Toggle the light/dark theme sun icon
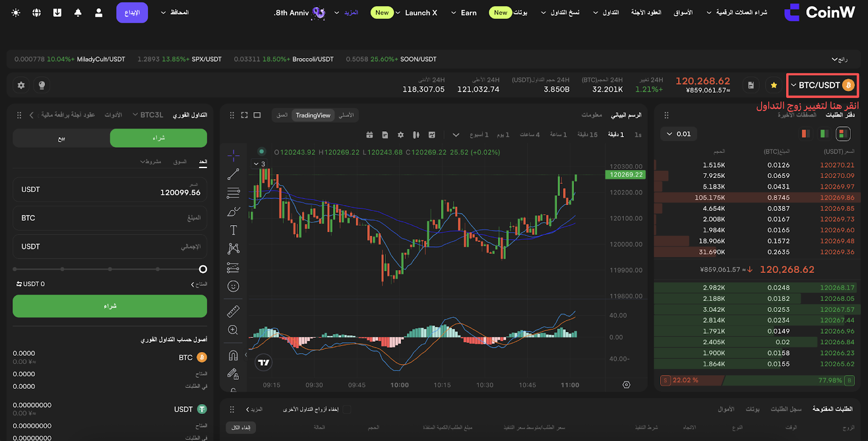This screenshot has height=441, width=868. click(x=16, y=12)
